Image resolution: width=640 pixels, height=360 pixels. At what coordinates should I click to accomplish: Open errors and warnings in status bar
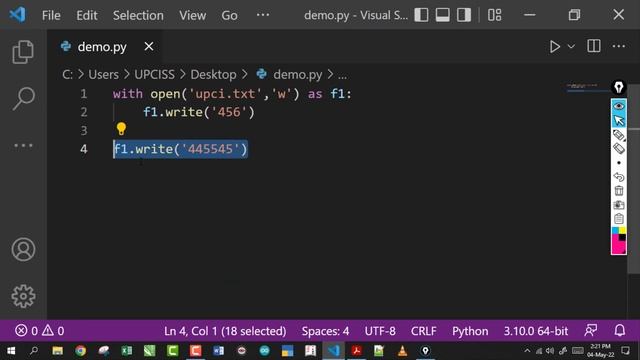(x=40, y=331)
